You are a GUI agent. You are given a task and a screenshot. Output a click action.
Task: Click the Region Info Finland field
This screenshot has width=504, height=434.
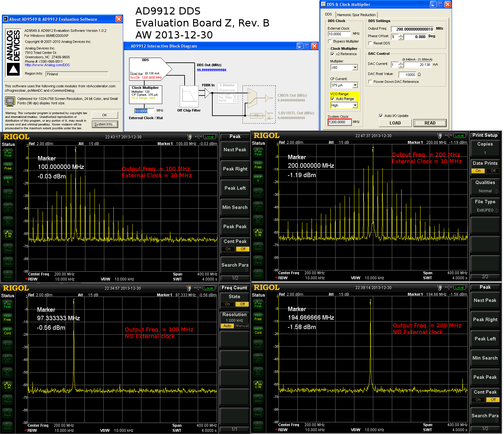click(x=77, y=74)
